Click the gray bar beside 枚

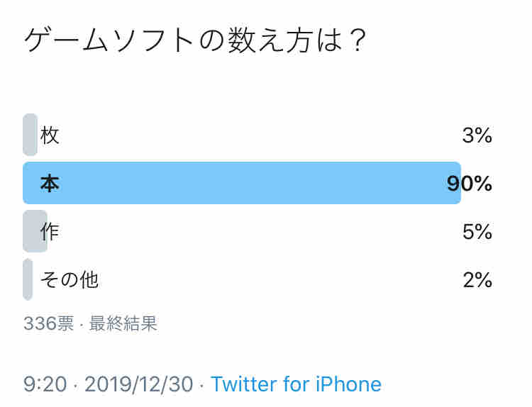(30, 135)
